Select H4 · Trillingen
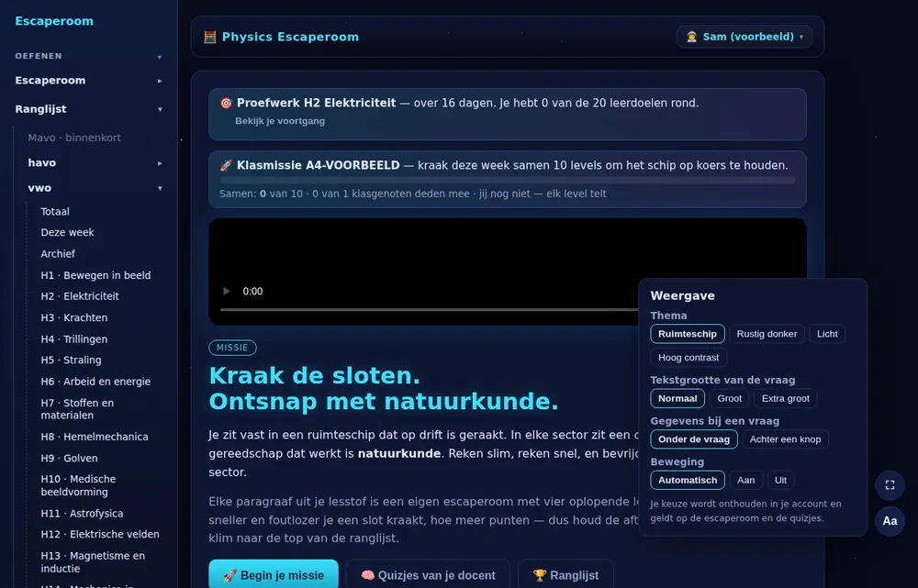Screen dimensions: 918x588 coord(73,339)
